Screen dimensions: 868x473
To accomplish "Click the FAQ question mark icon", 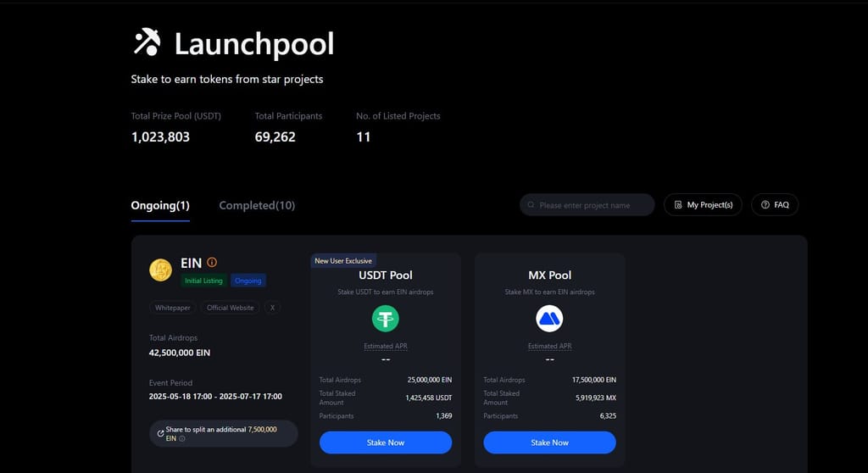I will (765, 205).
